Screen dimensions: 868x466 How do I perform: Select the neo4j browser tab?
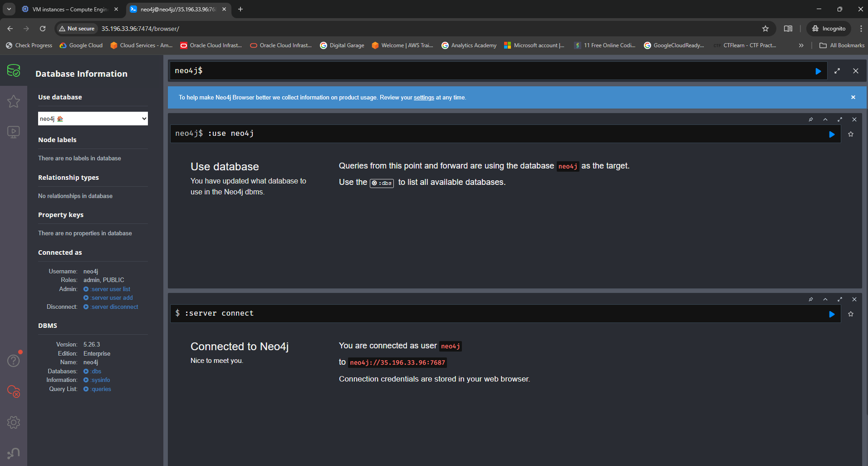pos(178,9)
